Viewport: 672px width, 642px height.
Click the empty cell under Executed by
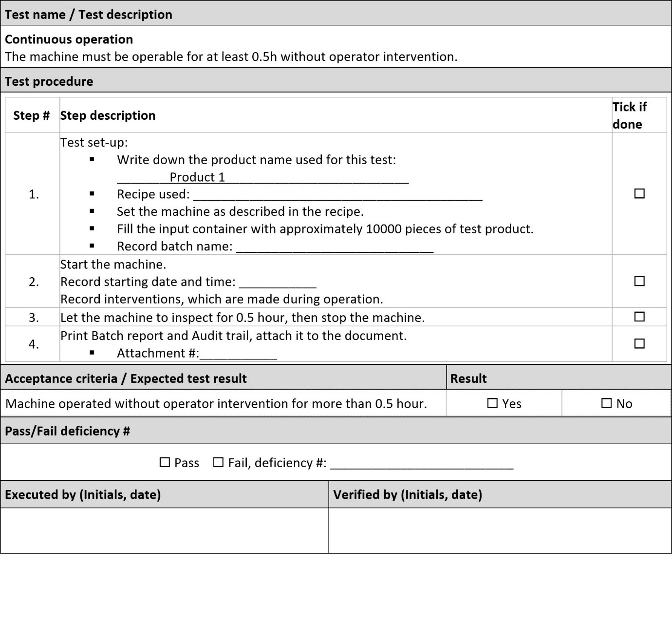coord(165,530)
